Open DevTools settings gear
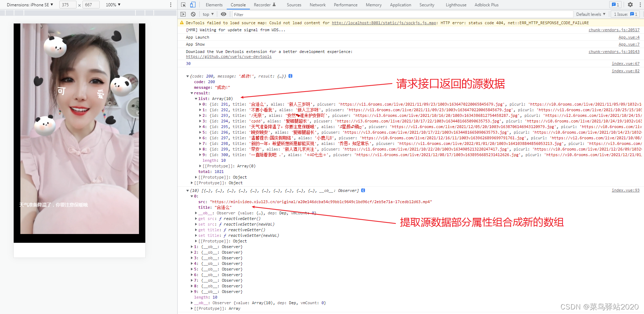Screen dimensions: 644x314 [x=630, y=5]
